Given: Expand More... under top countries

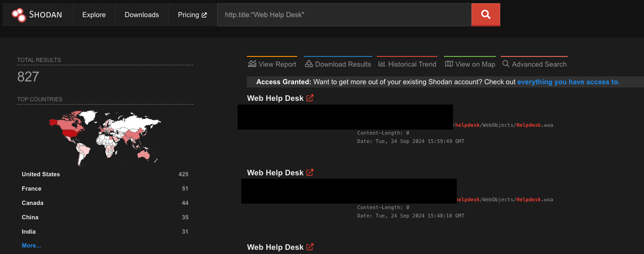Looking at the screenshot, I should tap(31, 246).
